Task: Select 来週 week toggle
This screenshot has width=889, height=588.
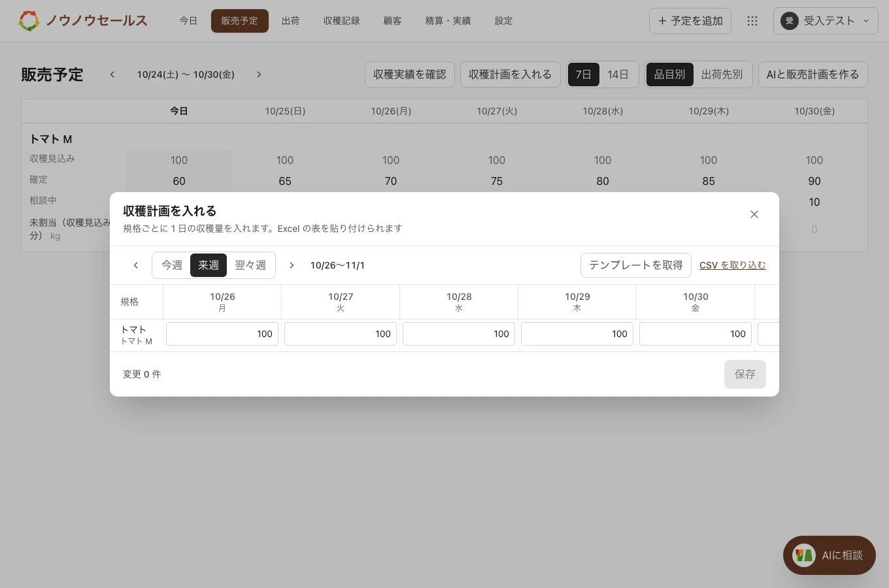Action: [x=209, y=265]
